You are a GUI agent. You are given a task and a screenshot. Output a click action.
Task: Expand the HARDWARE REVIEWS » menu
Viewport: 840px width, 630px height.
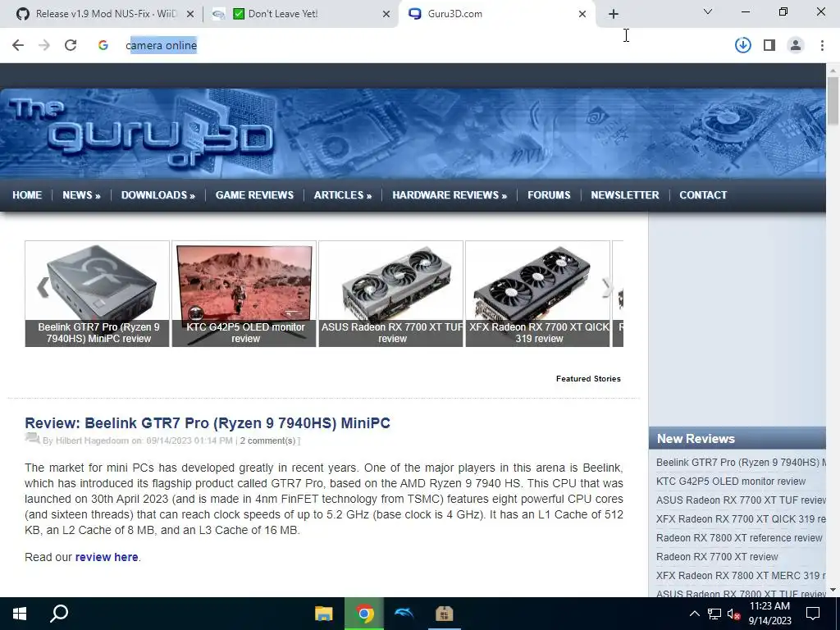tap(450, 195)
